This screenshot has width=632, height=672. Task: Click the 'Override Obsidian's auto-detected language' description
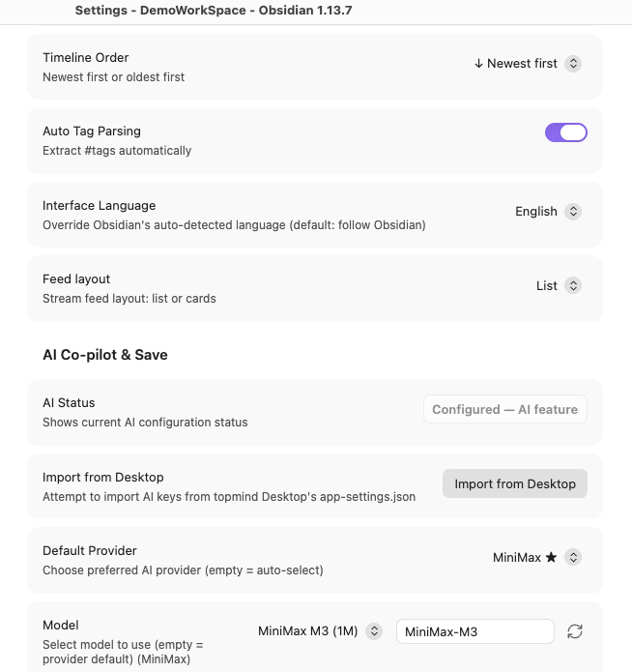coord(234,225)
